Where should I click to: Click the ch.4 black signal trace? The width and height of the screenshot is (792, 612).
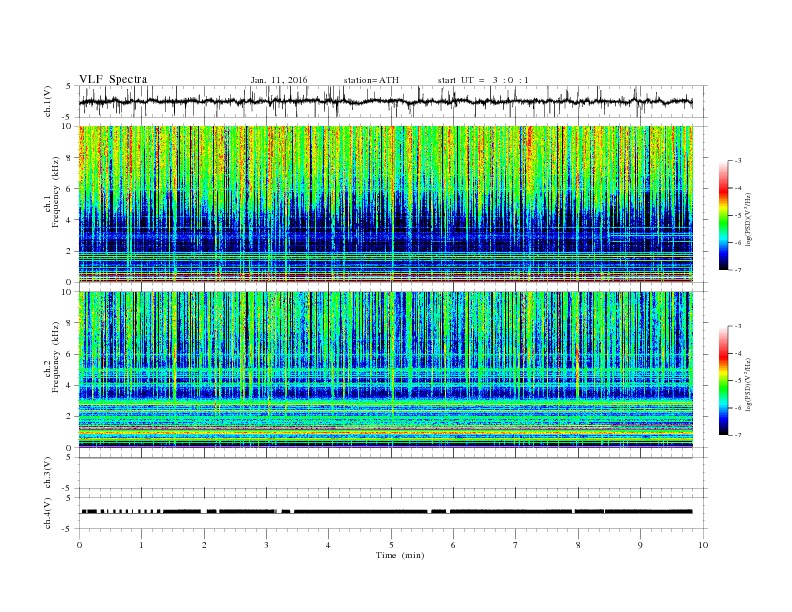click(x=386, y=512)
